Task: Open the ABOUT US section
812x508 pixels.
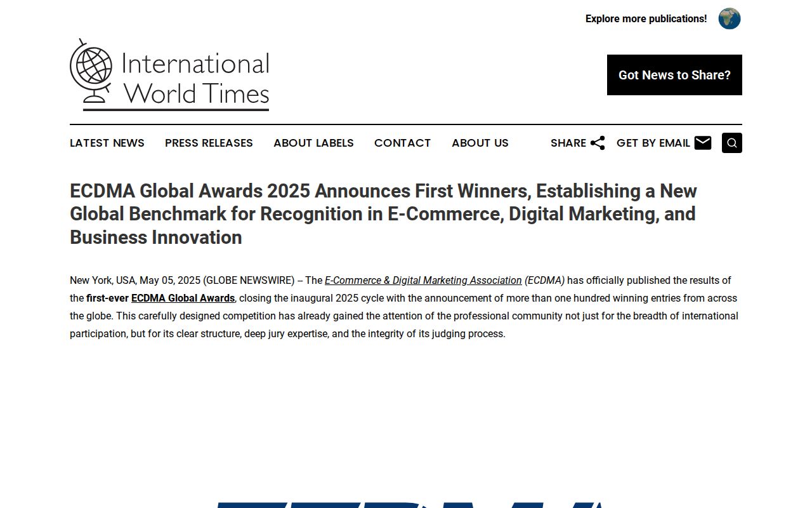Action: pos(480,143)
